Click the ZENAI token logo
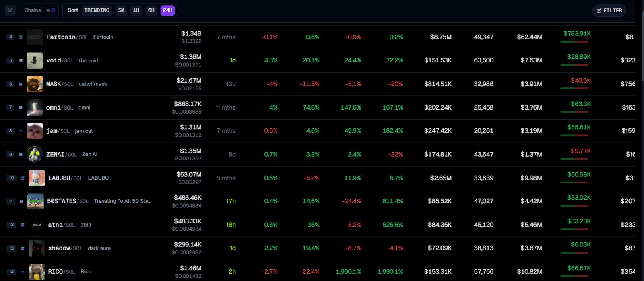This screenshot has width=644, height=281. (x=35, y=154)
